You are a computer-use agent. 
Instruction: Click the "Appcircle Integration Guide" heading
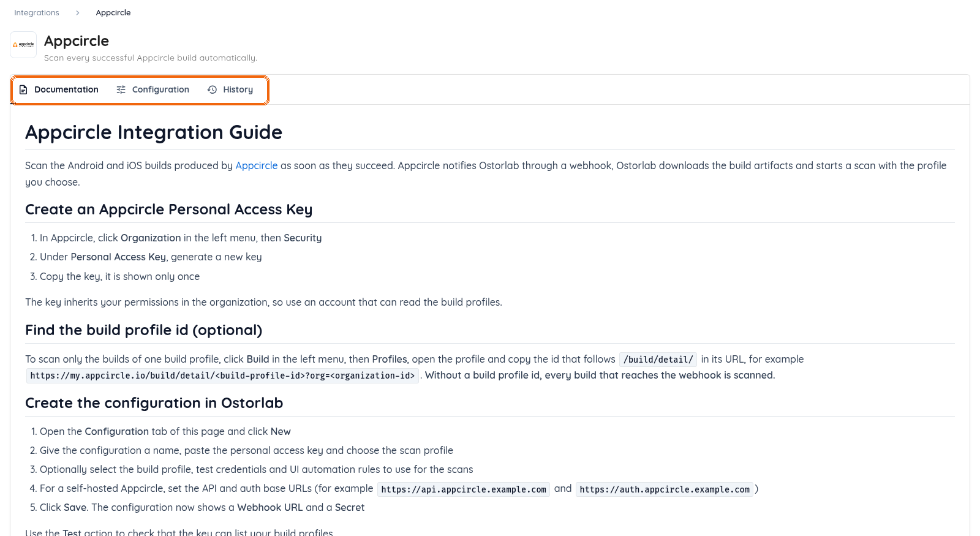point(154,132)
